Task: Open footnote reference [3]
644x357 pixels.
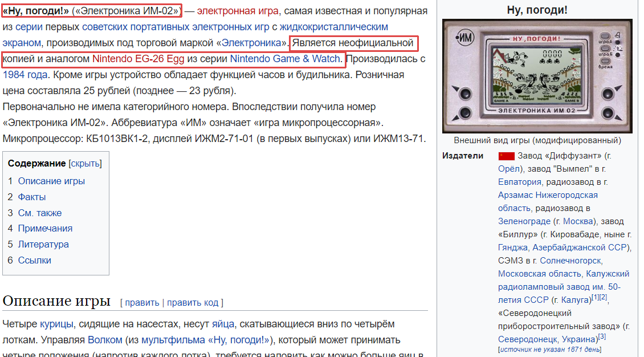Action: (x=602, y=336)
